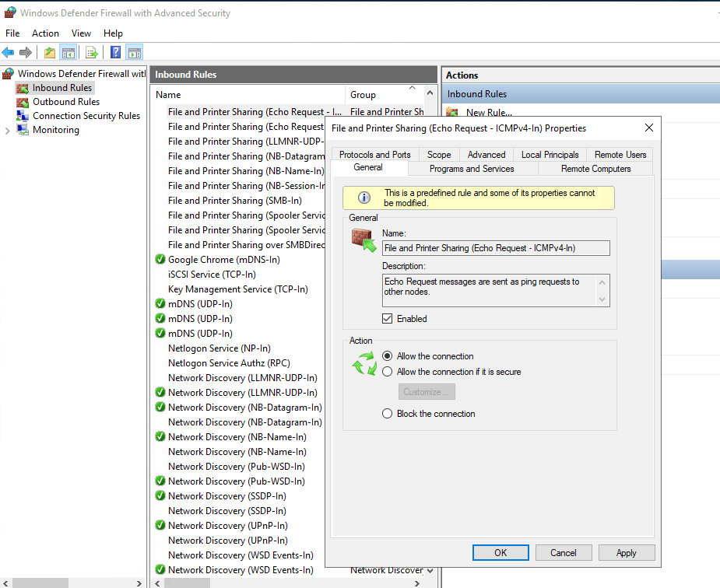This screenshot has width=720, height=588.
Task: Switch to Programs and Services tab
Action: [x=472, y=169]
